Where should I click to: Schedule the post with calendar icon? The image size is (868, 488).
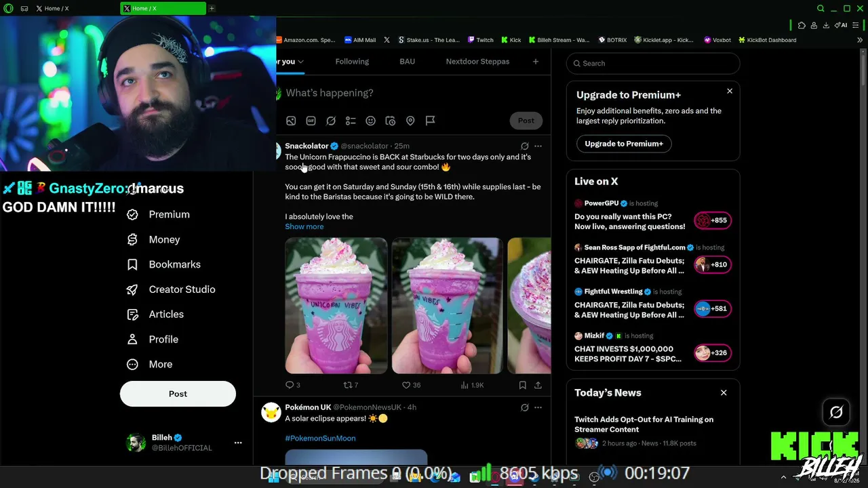[391, 121]
